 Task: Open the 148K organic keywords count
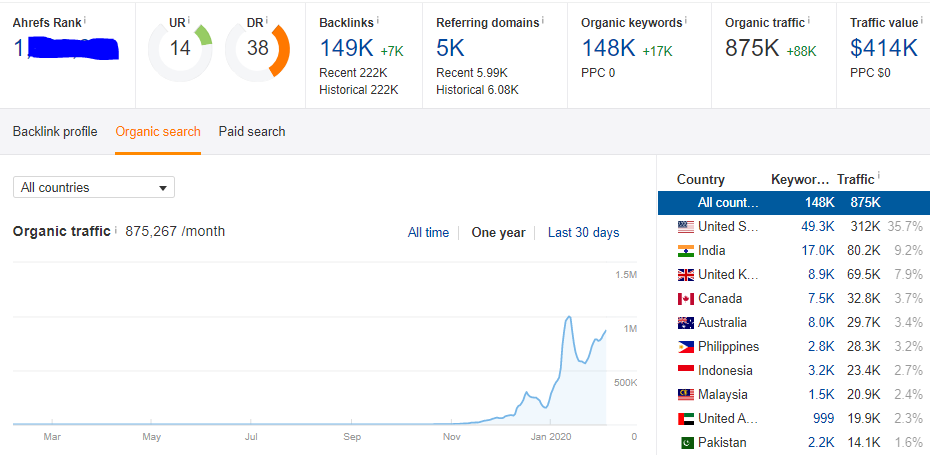pyautogui.click(x=609, y=48)
